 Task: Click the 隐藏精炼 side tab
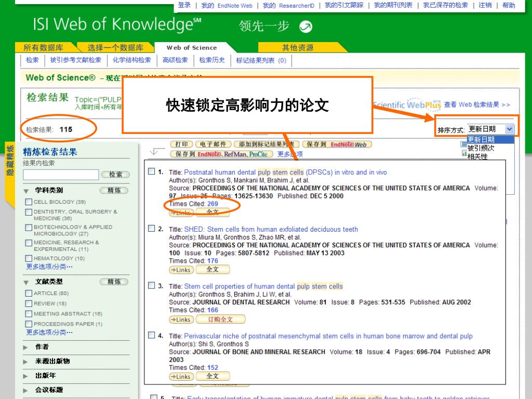tap(10, 161)
